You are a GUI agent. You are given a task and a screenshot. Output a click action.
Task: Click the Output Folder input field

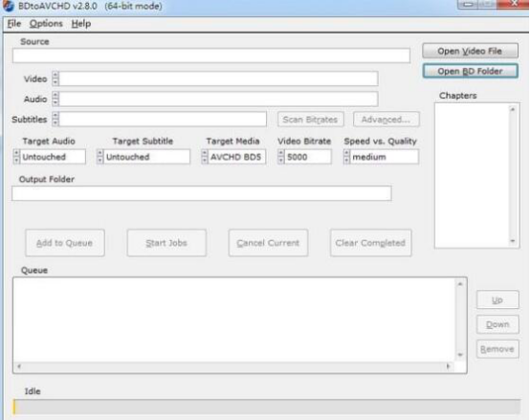(x=202, y=193)
